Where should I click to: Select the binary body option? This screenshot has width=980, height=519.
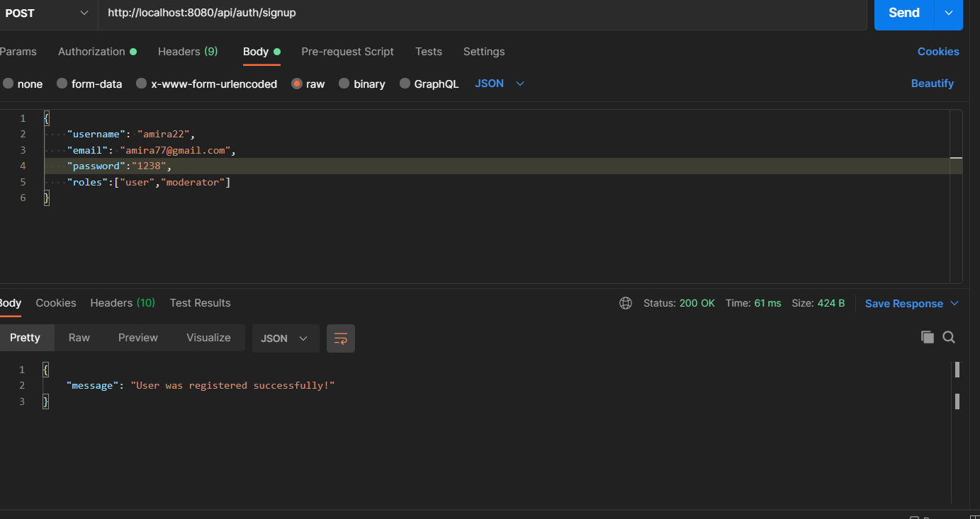(361, 84)
